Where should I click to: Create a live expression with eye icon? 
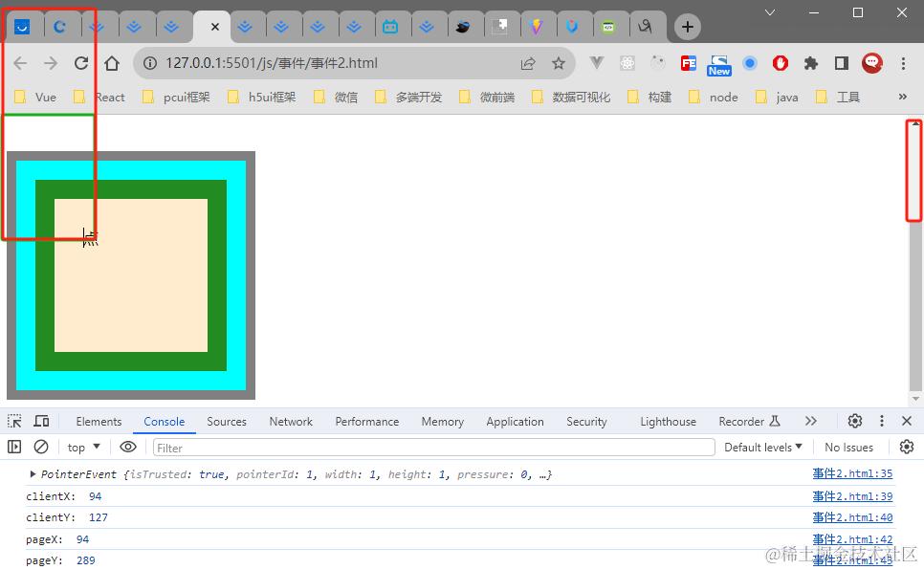point(128,447)
